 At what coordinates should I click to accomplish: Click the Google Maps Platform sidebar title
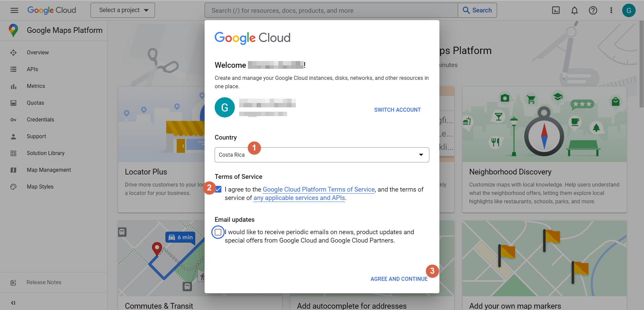pos(65,30)
